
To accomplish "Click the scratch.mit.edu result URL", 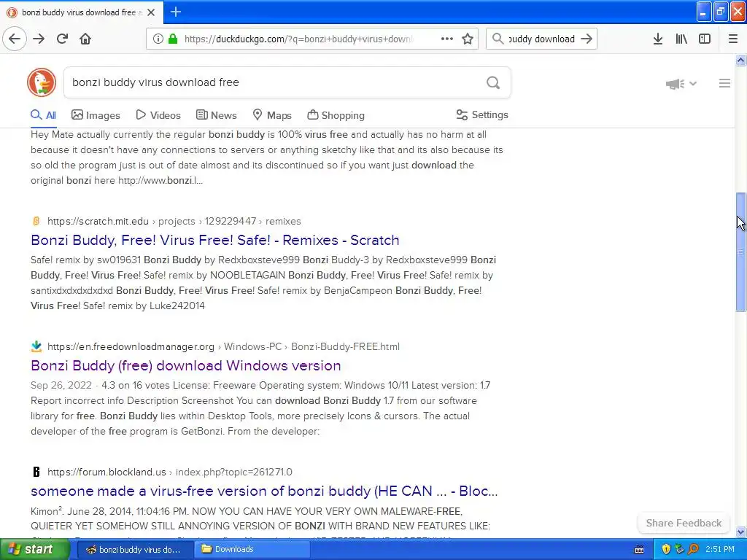I will (x=174, y=221).
